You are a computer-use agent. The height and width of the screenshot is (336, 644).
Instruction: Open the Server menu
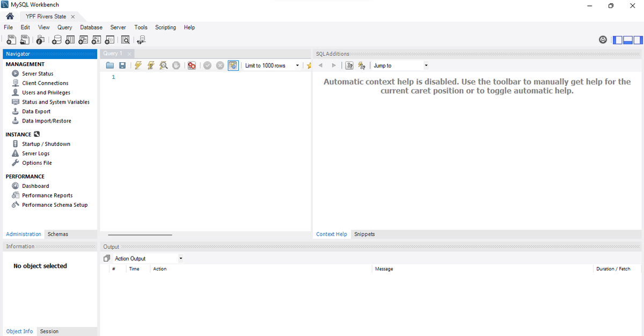click(118, 27)
